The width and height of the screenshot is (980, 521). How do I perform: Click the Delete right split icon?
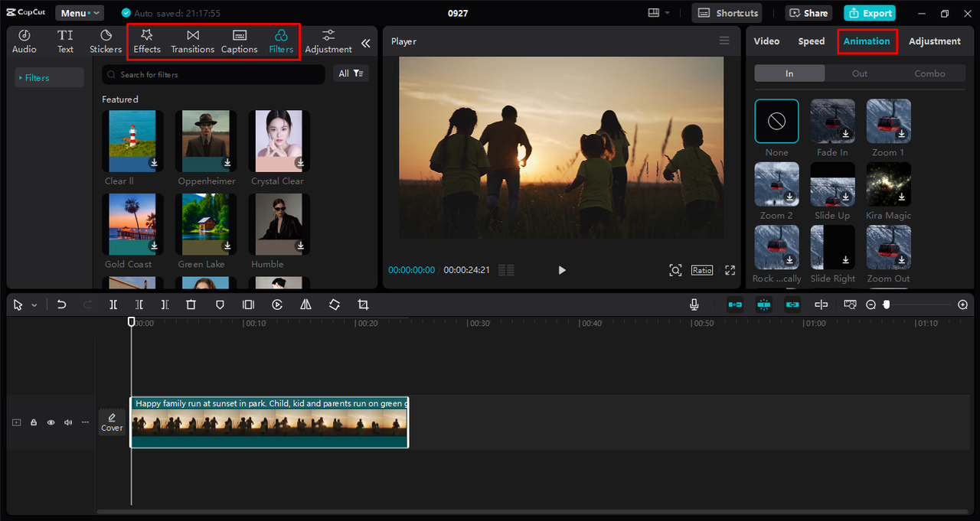tap(165, 304)
